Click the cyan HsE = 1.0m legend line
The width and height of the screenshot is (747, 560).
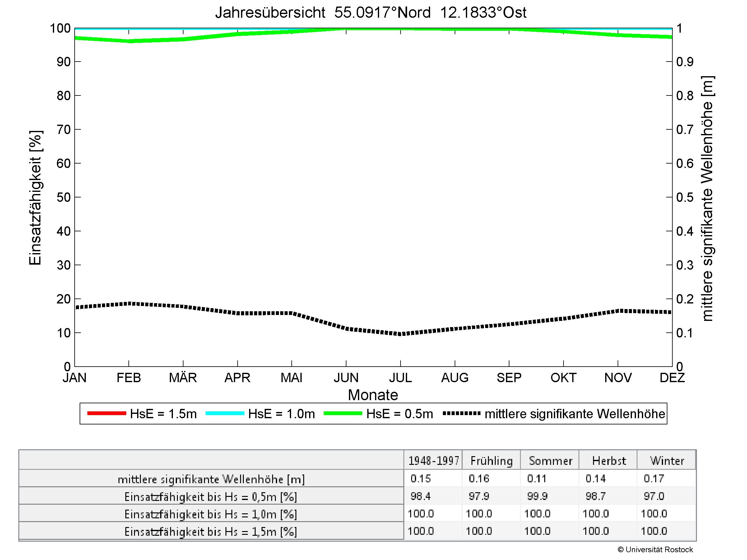point(225,414)
